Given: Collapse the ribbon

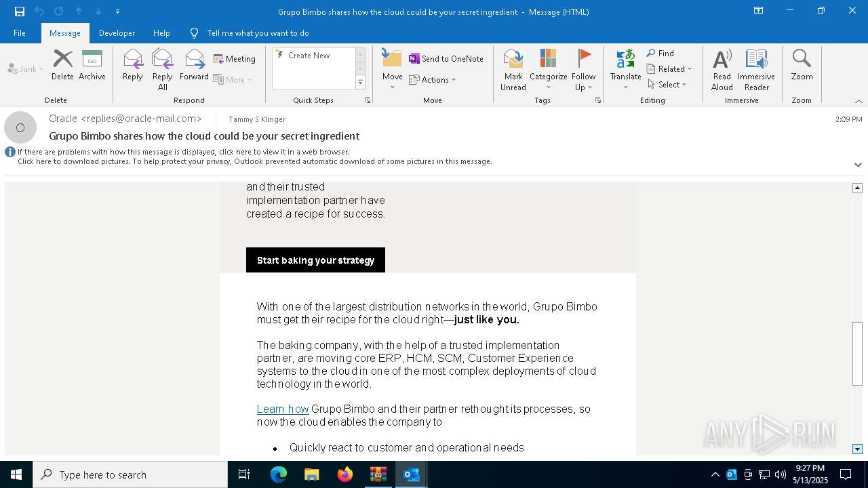Looking at the screenshot, I should [x=859, y=101].
